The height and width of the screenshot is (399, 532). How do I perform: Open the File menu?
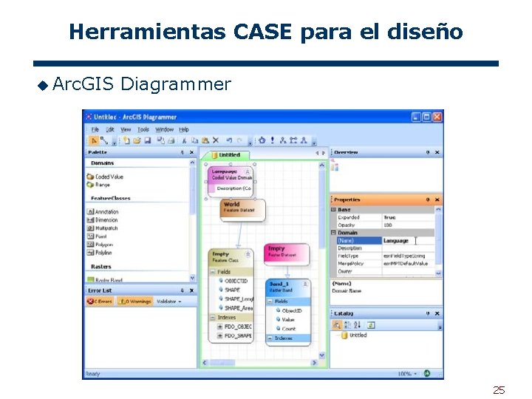(x=95, y=129)
